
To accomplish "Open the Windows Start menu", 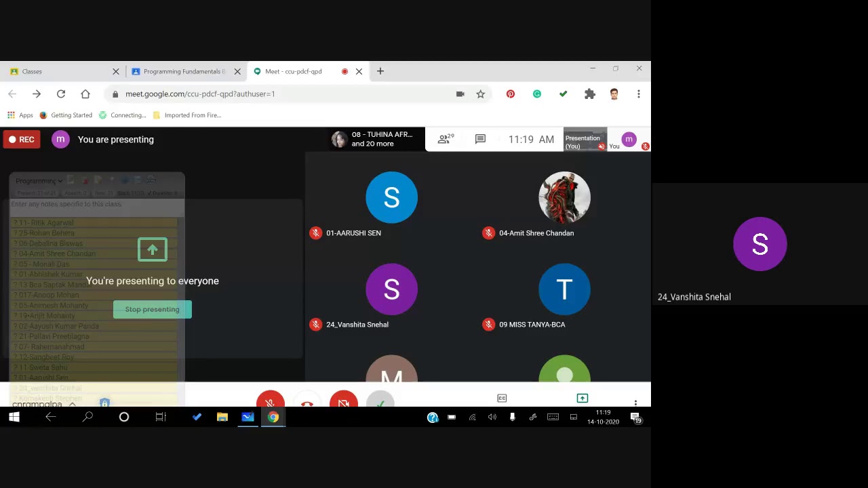I will (x=14, y=418).
